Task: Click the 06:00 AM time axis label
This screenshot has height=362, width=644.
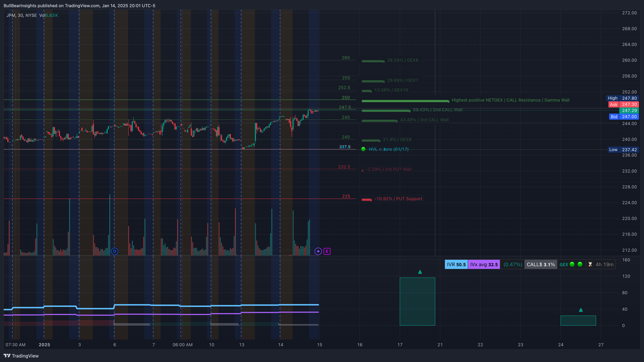Action: coord(183,345)
